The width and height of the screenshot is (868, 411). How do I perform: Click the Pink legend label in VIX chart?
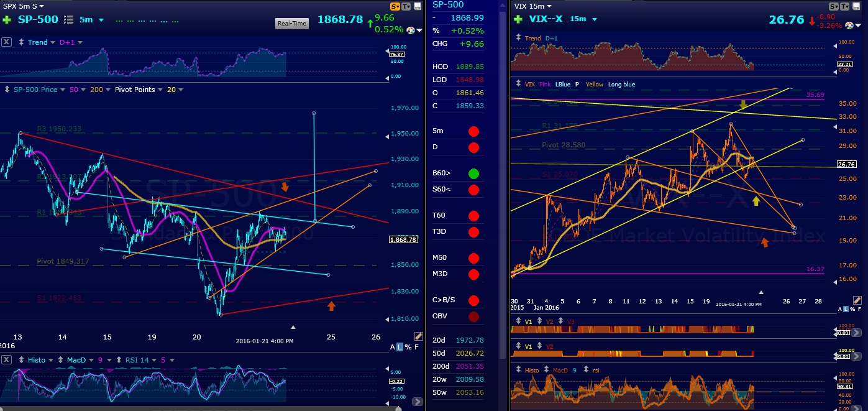pyautogui.click(x=545, y=84)
